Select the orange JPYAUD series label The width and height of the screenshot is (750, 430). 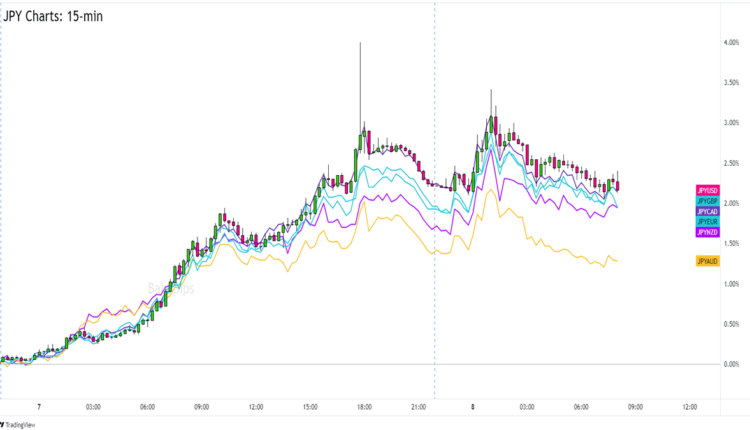tap(707, 261)
